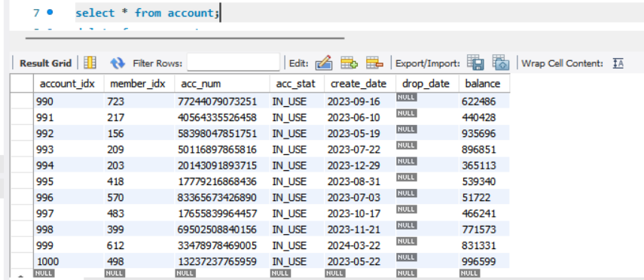This screenshot has width=644, height=280.
Task: Click balance value 896851
Action: pyautogui.click(x=484, y=150)
